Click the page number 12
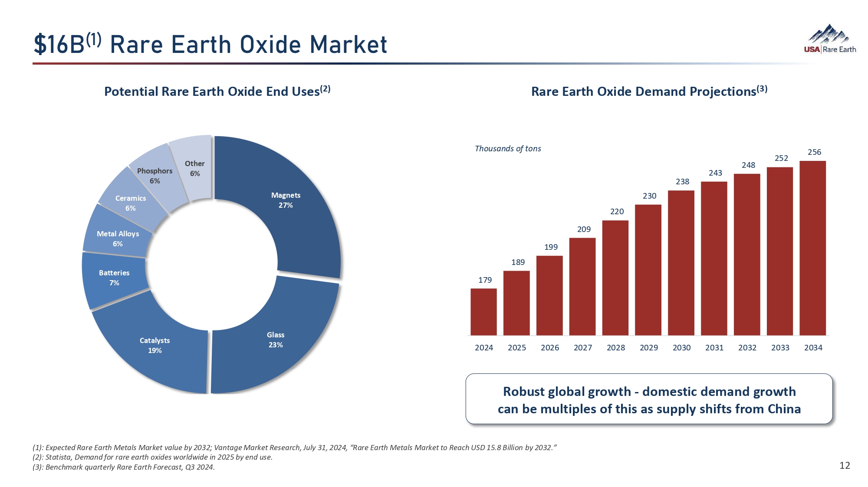The image size is (868, 487). [845, 466]
